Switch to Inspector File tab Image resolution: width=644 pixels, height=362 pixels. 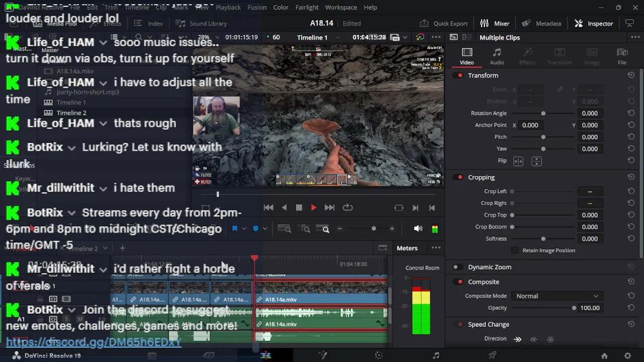tap(622, 56)
